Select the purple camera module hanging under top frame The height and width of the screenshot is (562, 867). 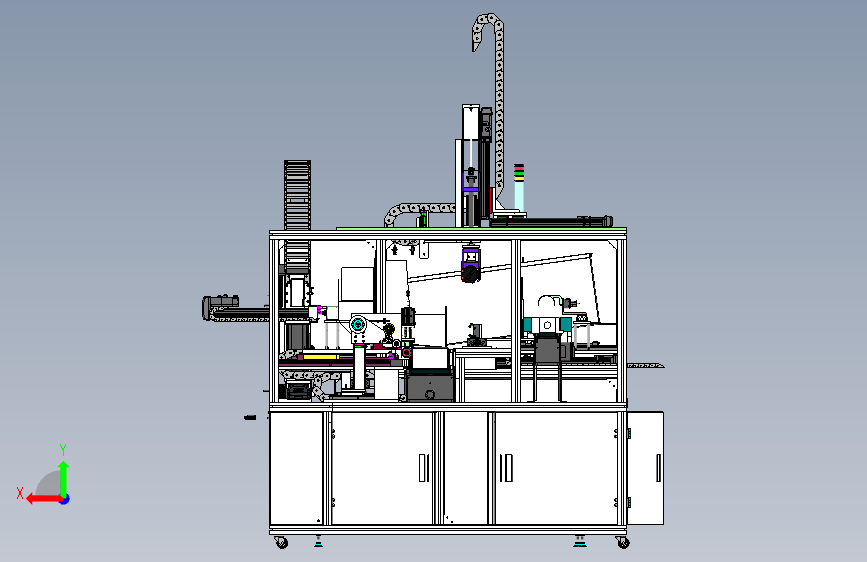(471, 264)
